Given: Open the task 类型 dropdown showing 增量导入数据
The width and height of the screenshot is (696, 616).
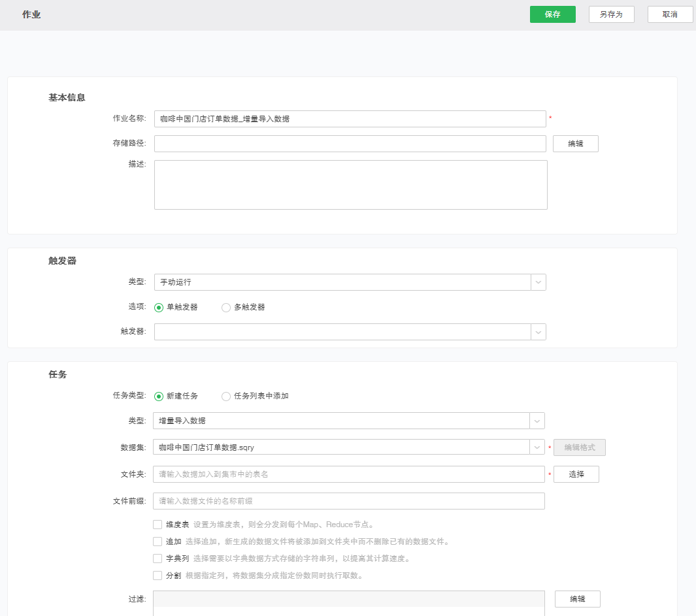Looking at the screenshot, I should click(537, 421).
